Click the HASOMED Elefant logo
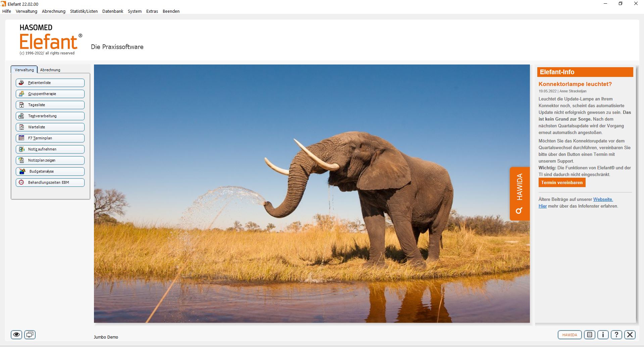 (x=50, y=39)
